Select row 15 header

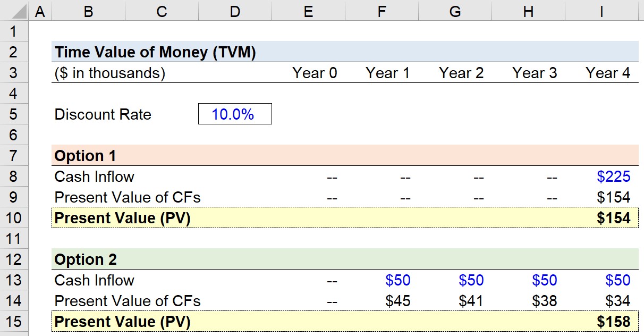click(x=14, y=321)
